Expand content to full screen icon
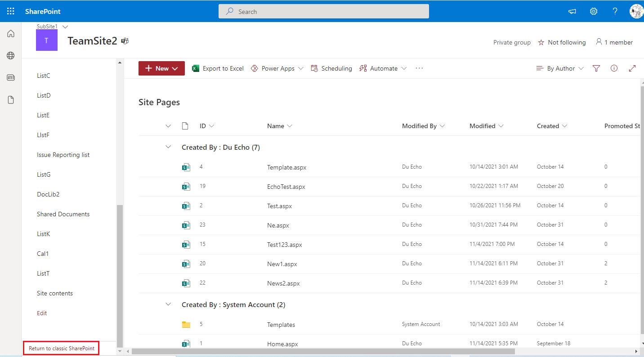The width and height of the screenshot is (644, 357). 632,68
